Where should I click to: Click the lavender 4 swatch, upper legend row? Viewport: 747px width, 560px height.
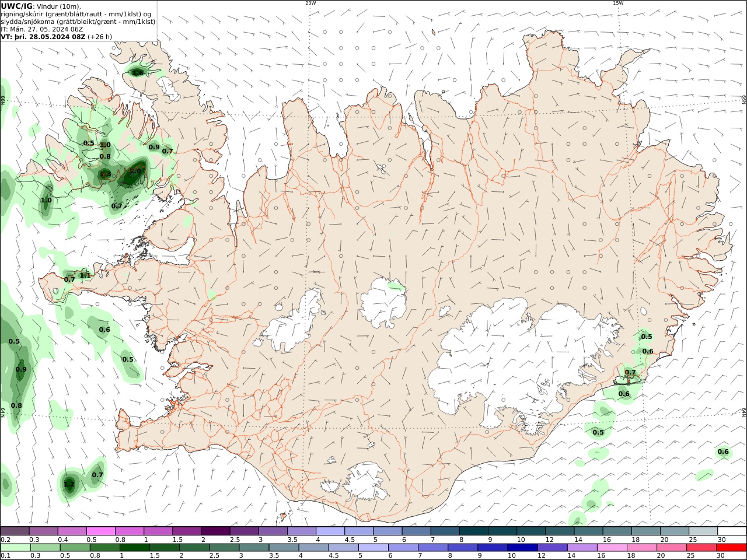330,531
